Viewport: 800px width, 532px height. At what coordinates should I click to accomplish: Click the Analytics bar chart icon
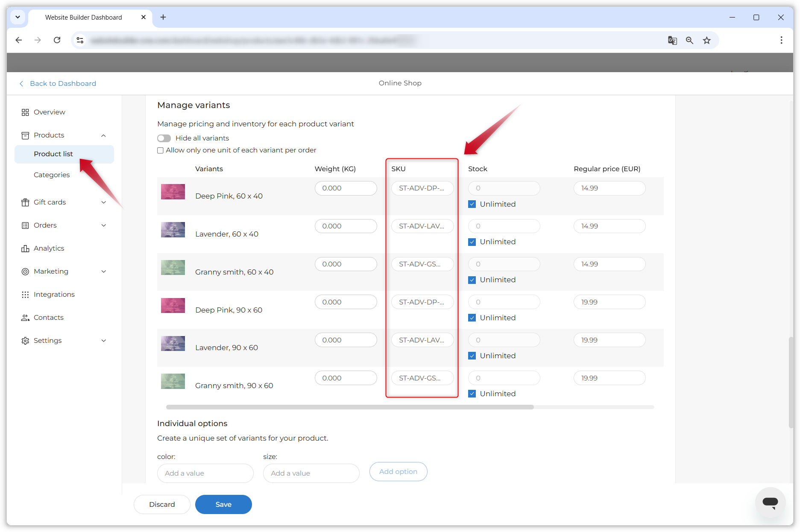click(x=25, y=248)
